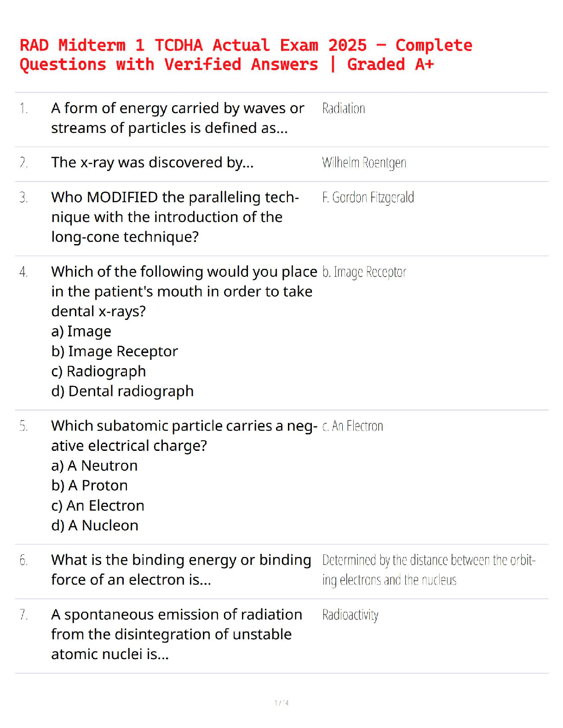Click the page number at the bottom
Viewport: 563px width, 728px height.
coord(281,703)
